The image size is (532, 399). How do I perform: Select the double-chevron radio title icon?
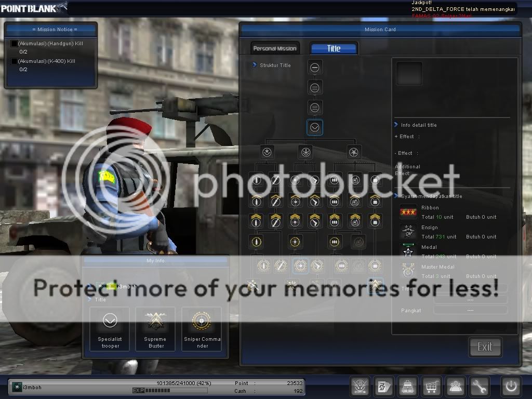(355, 220)
